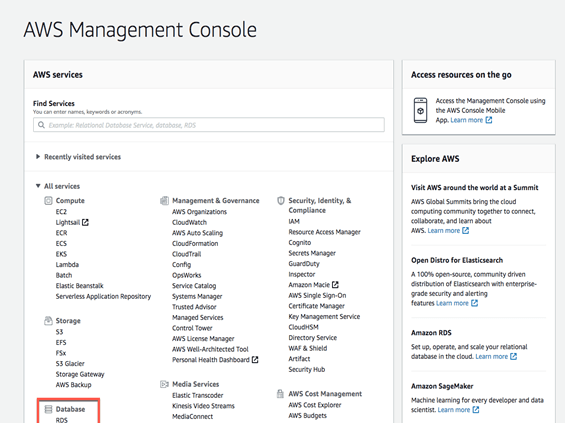Click the AWS Cost Management category icon

click(x=280, y=394)
